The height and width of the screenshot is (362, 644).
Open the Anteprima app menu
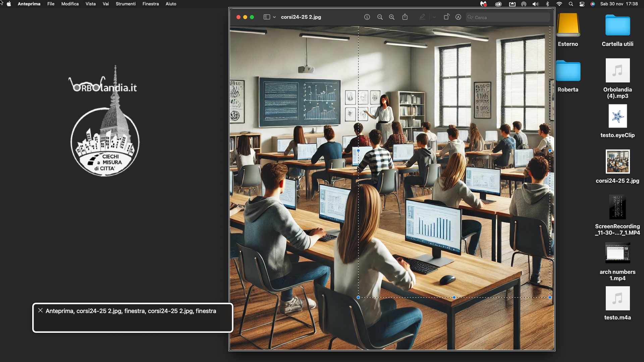click(x=29, y=4)
